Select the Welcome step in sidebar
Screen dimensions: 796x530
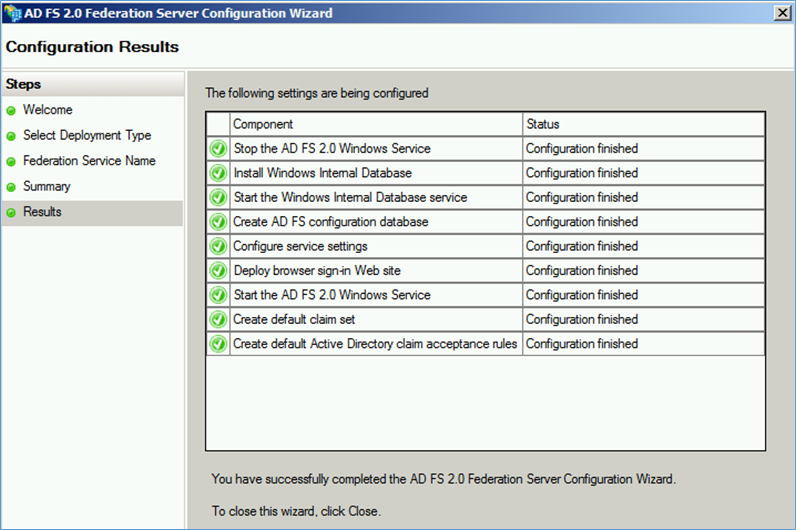[x=47, y=110]
